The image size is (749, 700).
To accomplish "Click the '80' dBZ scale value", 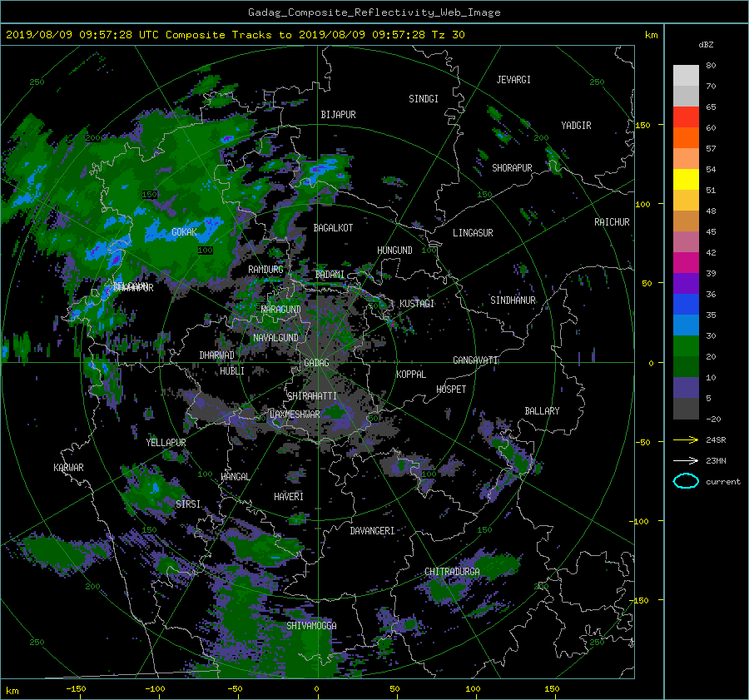I will [x=711, y=66].
